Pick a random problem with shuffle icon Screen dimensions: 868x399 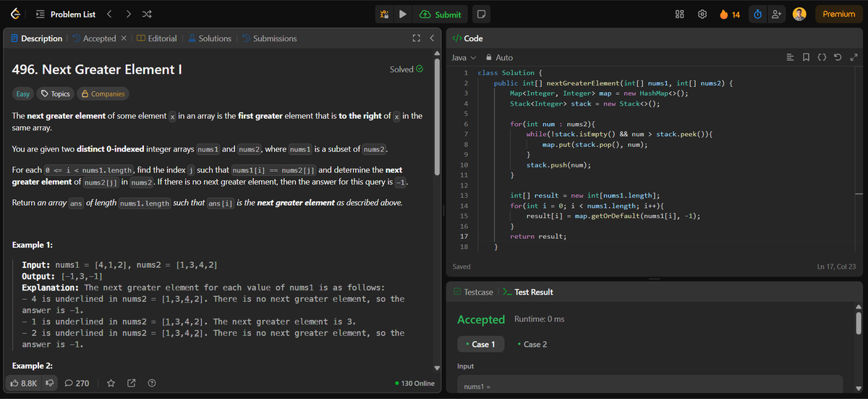(x=148, y=14)
